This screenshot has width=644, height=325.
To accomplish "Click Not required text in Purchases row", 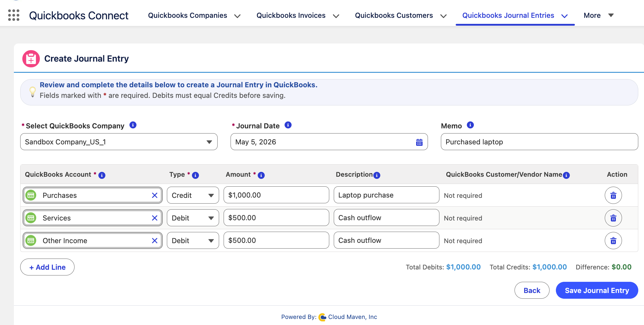I will (463, 196).
